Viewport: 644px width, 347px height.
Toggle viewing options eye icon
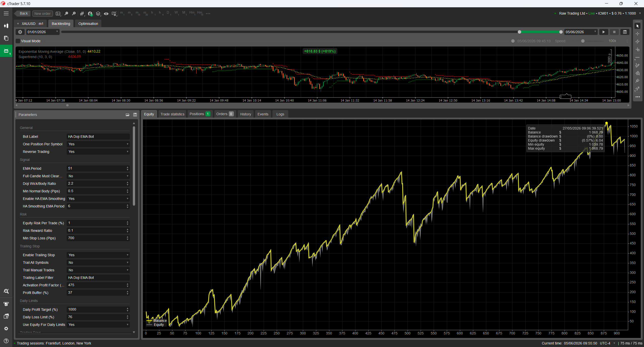coord(106,14)
